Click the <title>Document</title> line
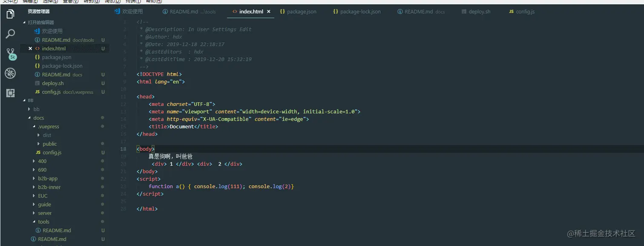The height and width of the screenshot is (246, 644). 183,127
